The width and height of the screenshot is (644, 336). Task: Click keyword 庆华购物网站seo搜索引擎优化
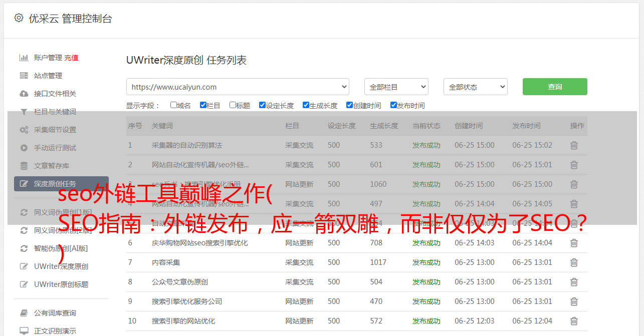click(x=200, y=243)
